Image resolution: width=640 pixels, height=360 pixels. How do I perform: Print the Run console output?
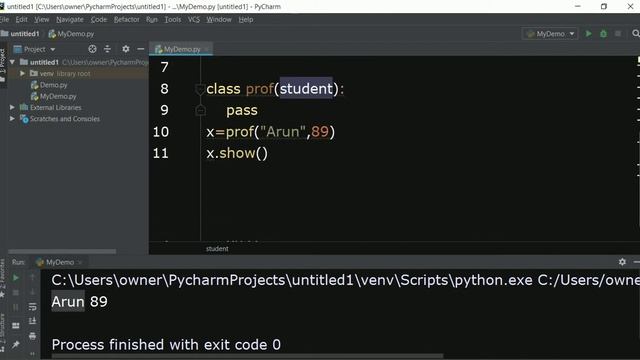pos(33,336)
